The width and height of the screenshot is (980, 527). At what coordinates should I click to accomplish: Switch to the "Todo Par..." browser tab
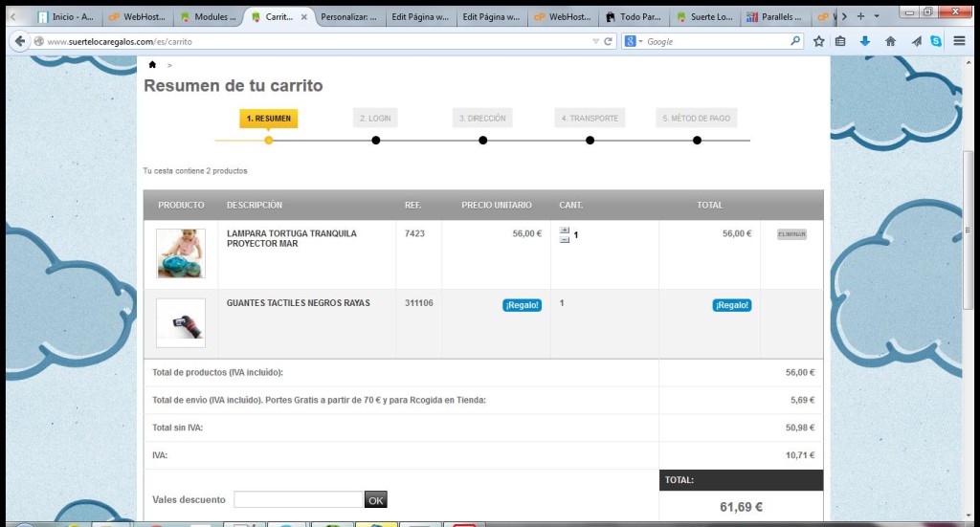tap(635, 16)
